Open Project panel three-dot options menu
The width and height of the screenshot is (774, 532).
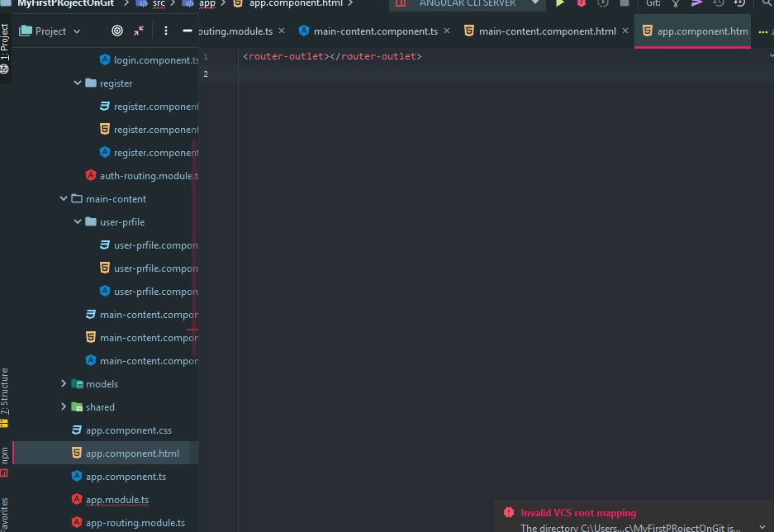pos(166,31)
